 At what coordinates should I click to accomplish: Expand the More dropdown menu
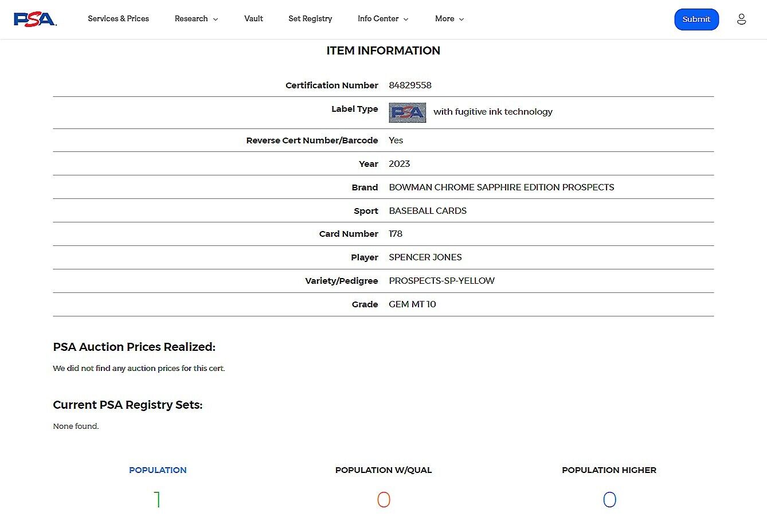[x=449, y=19]
